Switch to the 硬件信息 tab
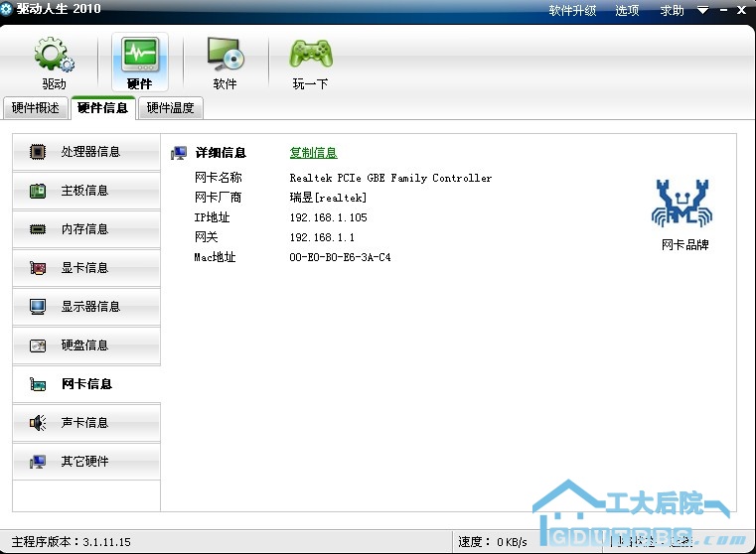This screenshot has width=756, height=554. [x=102, y=108]
